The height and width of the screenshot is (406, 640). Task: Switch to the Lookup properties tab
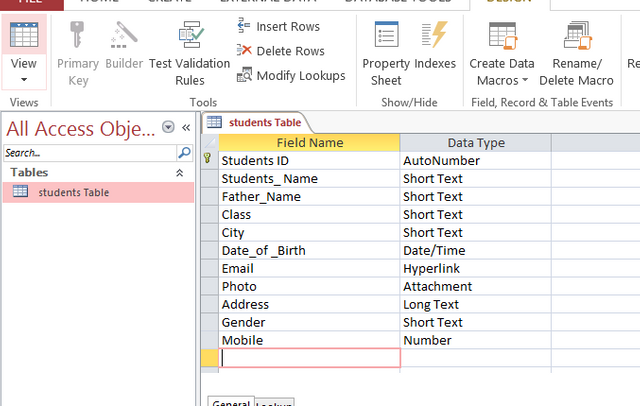(x=274, y=403)
